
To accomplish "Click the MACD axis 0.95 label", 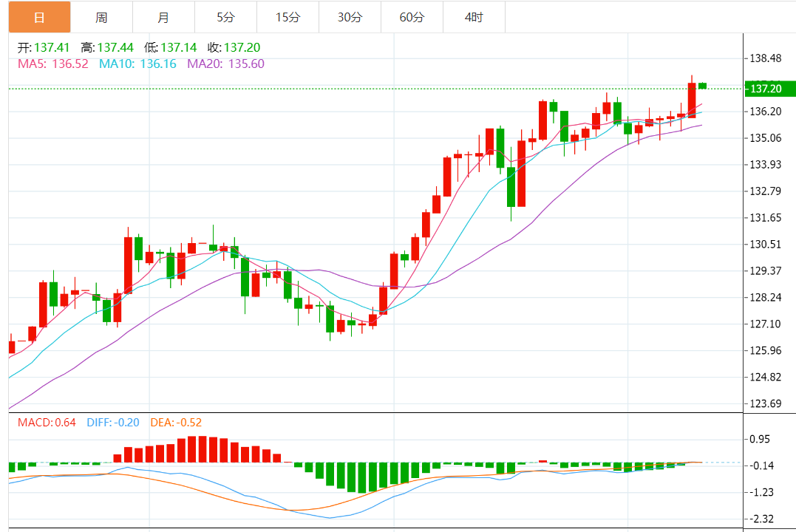I will [760, 439].
